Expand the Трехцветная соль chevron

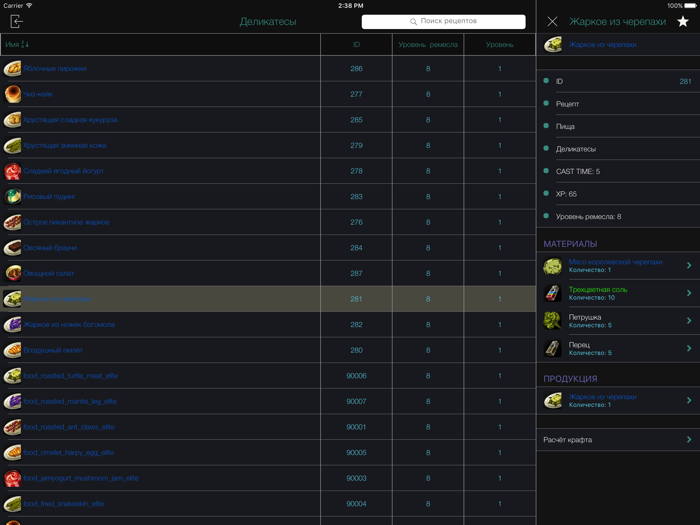coord(689,293)
